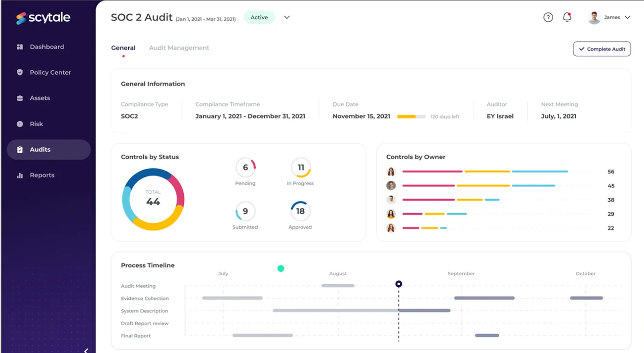This screenshot has height=353, width=644.
Task: Open the user menu chevron next to James
Action: pyautogui.click(x=627, y=17)
